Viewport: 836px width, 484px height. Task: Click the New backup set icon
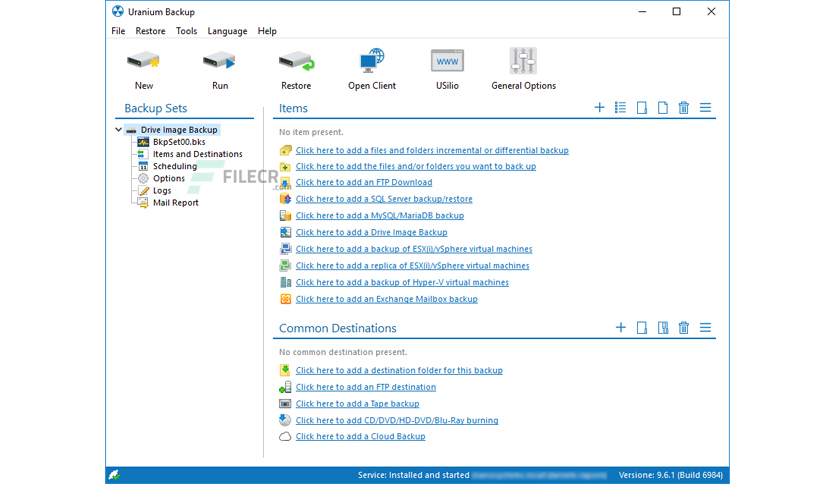(x=143, y=61)
